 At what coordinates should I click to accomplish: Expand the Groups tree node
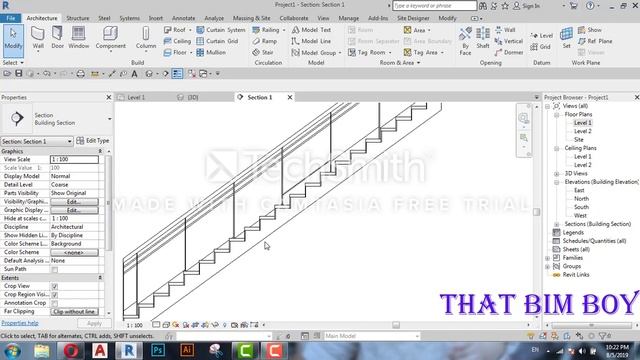[x=547, y=267]
